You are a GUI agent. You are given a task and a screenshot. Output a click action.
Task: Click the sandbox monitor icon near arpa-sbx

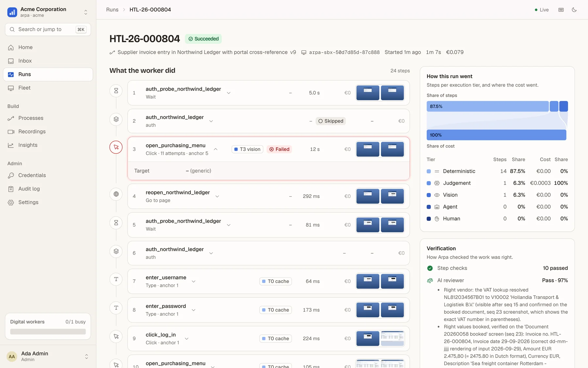(304, 52)
